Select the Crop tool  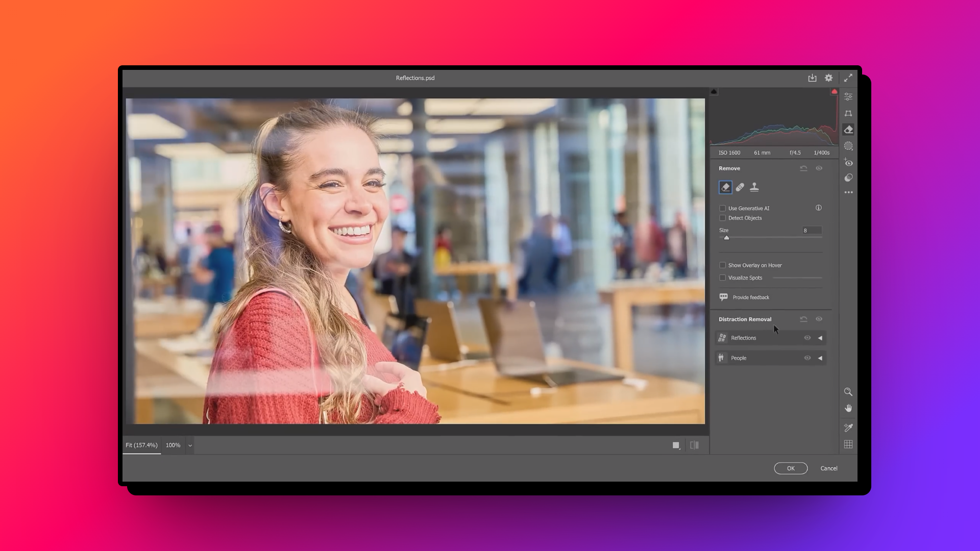[x=848, y=113]
